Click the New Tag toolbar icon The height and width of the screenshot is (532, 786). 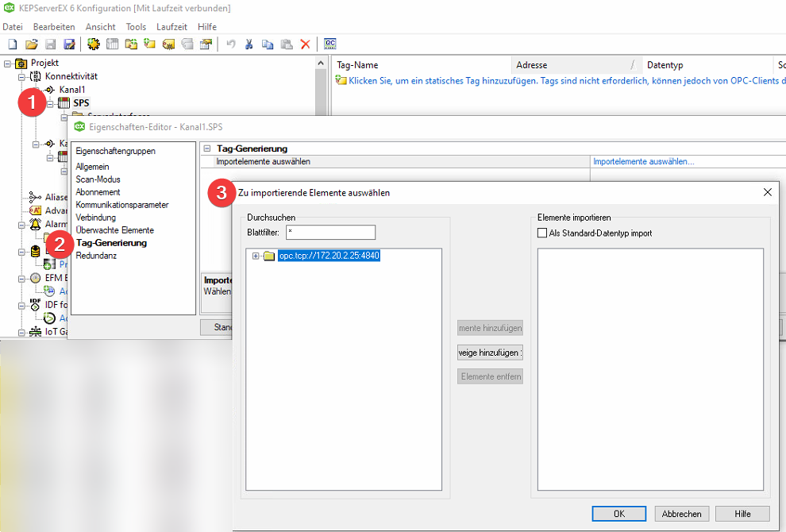click(149, 44)
